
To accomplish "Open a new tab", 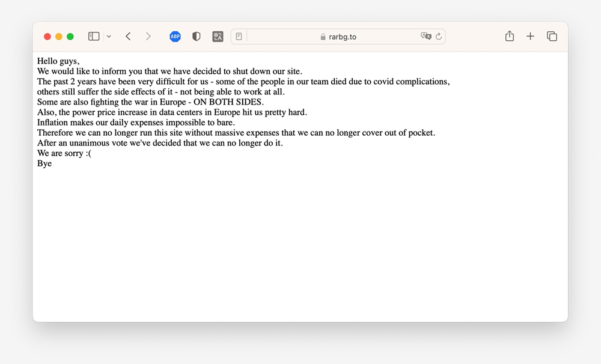I will [x=530, y=37].
